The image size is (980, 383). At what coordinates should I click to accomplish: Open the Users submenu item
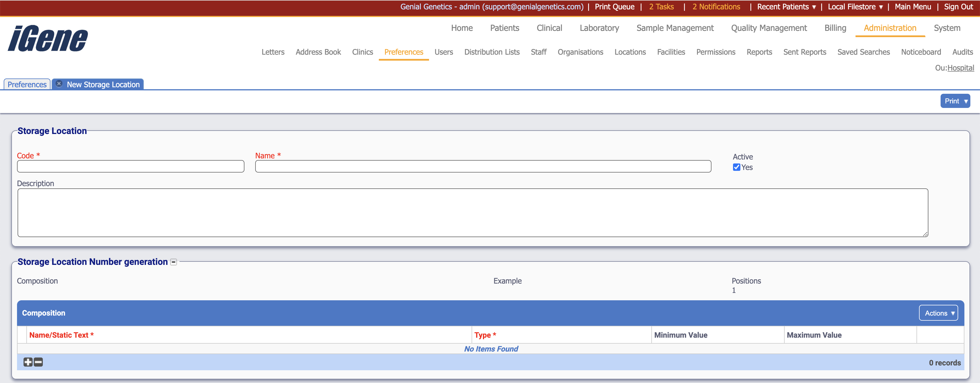pyautogui.click(x=443, y=52)
